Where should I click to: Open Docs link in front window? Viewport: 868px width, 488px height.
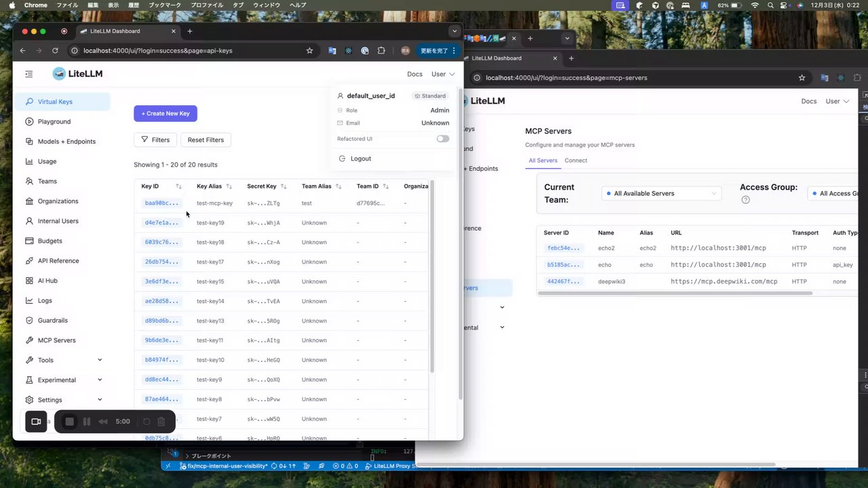(414, 74)
